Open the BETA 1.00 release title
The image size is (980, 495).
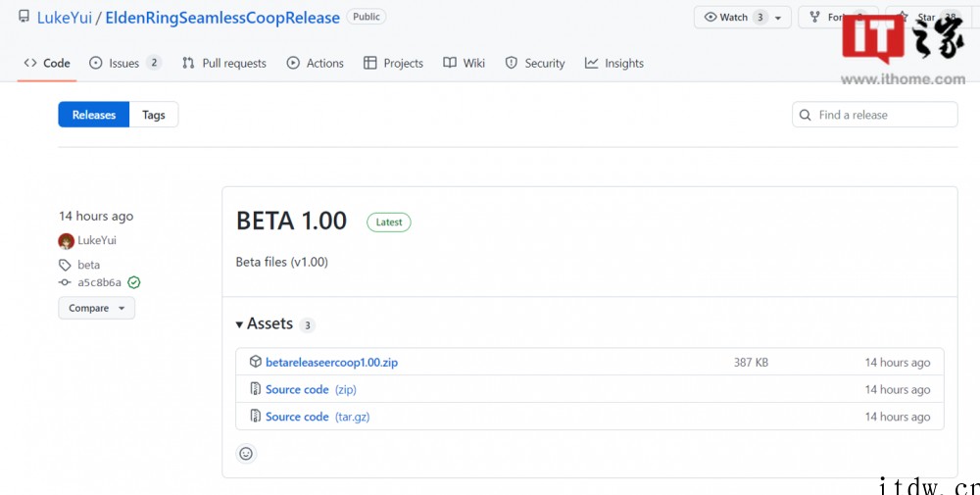tap(291, 222)
